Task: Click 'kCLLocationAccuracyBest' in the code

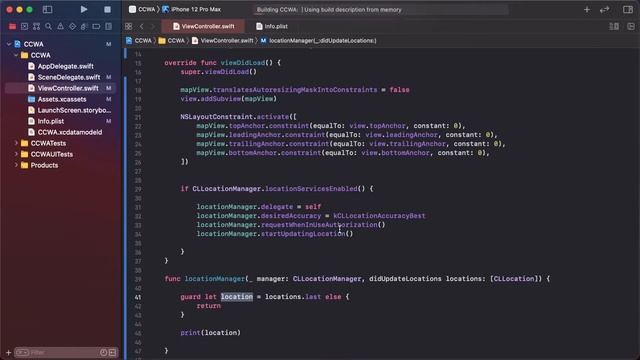Action: point(379,216)
